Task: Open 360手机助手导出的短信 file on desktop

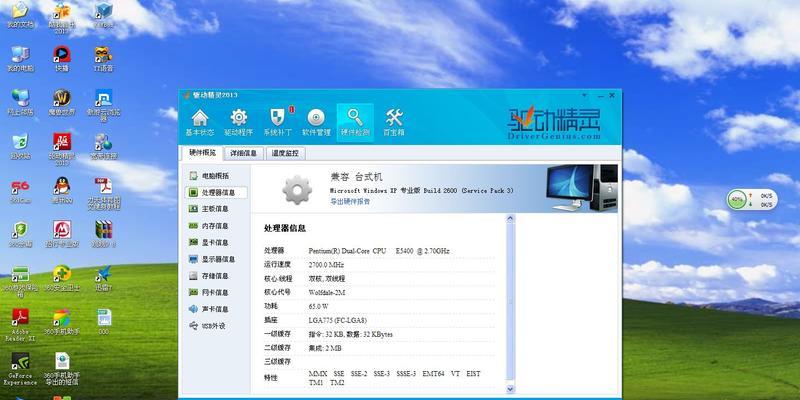Action: coord(62,369)
